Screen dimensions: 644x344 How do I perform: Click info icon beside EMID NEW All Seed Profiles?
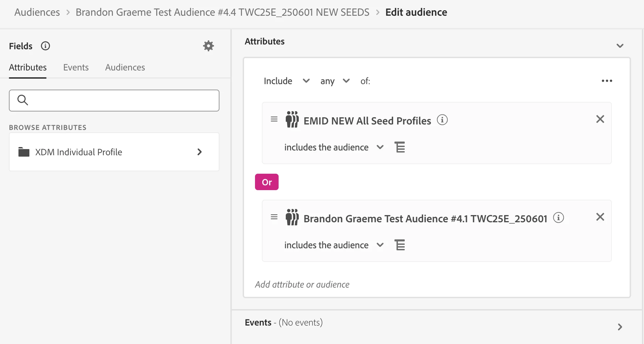point(442,120)
